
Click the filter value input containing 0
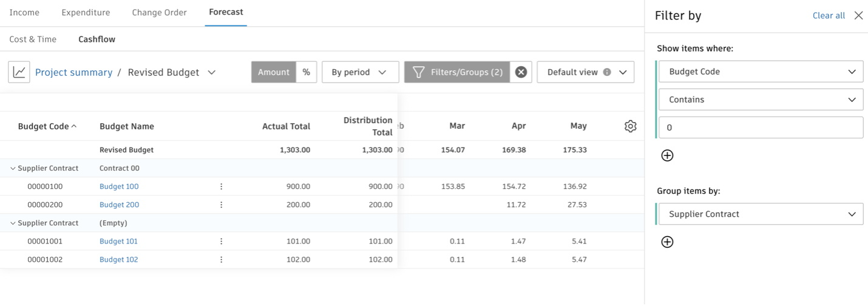(x=761, y=127)
